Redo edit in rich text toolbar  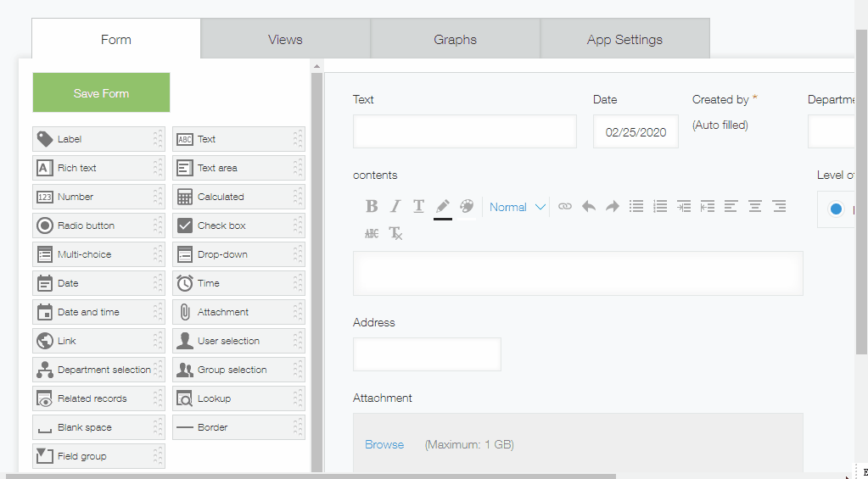coord(613,207)
